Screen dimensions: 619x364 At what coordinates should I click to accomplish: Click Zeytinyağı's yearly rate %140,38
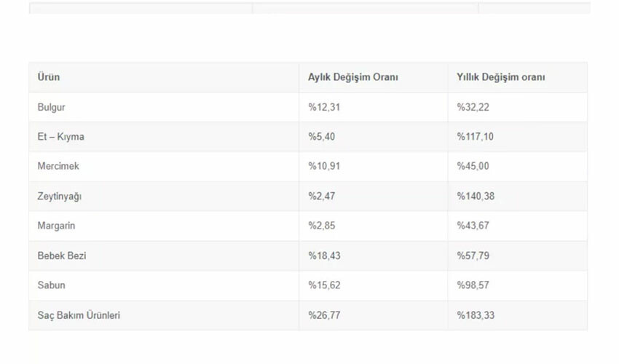476,197
